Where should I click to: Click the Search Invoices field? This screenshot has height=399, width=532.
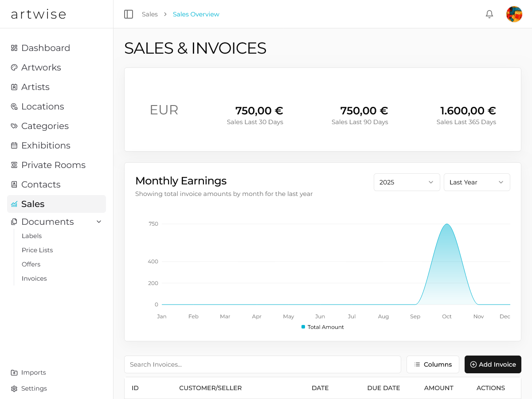pyautogui.click(x=262, y=364)
